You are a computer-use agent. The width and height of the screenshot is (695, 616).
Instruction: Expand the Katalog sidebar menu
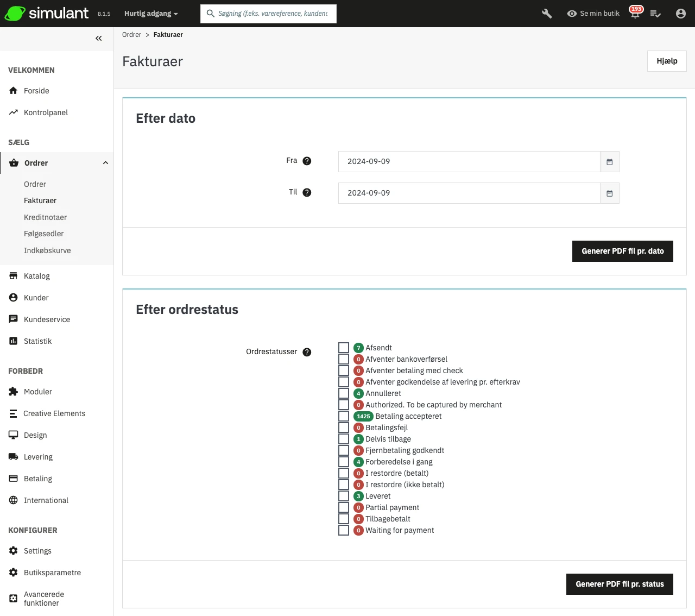[x=37, y=276]
